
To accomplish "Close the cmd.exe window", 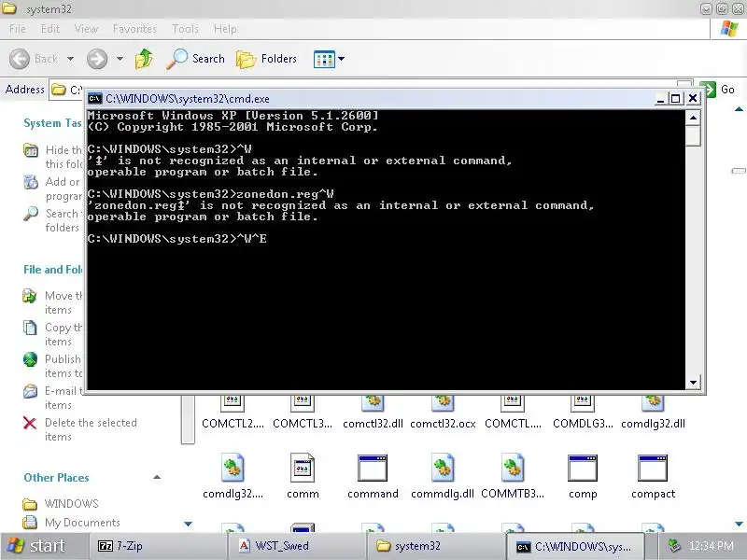I will point(693,99).
